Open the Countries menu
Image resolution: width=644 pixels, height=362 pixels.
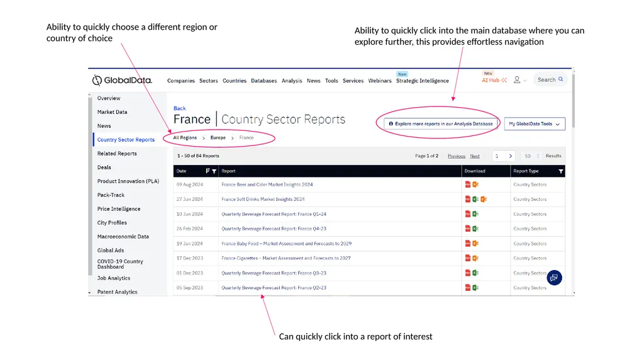point(235,81)
